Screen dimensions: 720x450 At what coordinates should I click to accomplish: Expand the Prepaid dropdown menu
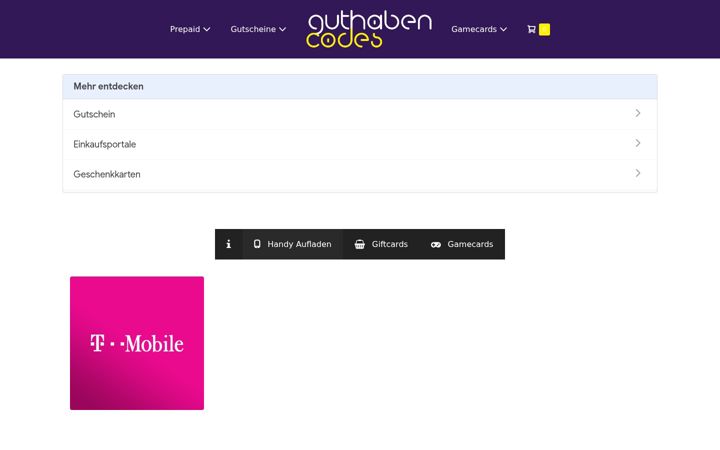[x=190, y=29]
